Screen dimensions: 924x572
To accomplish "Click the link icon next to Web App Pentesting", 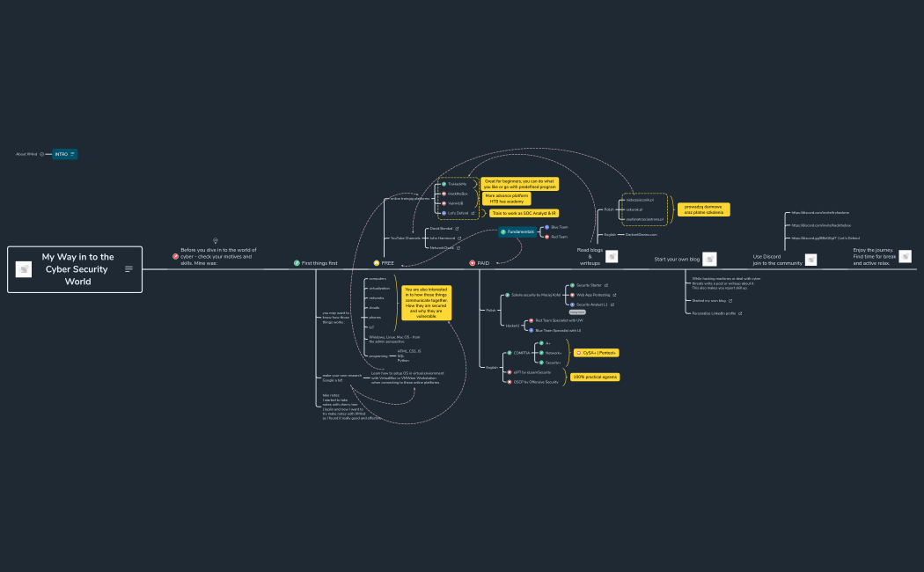I will click(614, 295).
